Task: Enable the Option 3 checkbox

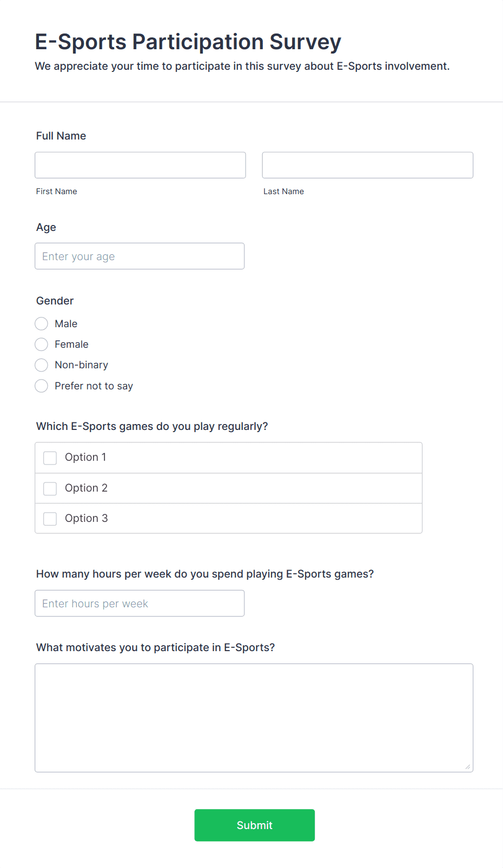Action: pyautogui.click(x=50, y=519)
